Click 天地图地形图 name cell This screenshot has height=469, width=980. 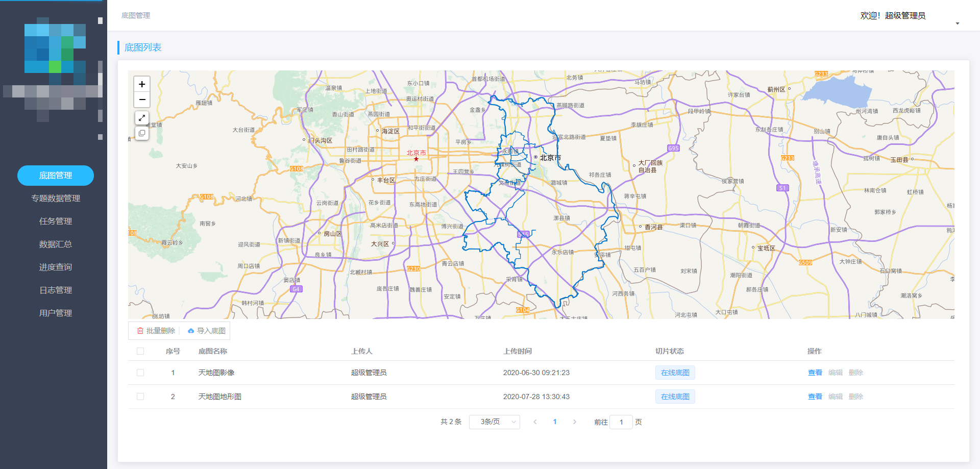pyautogui.click(x=220, y=397)
